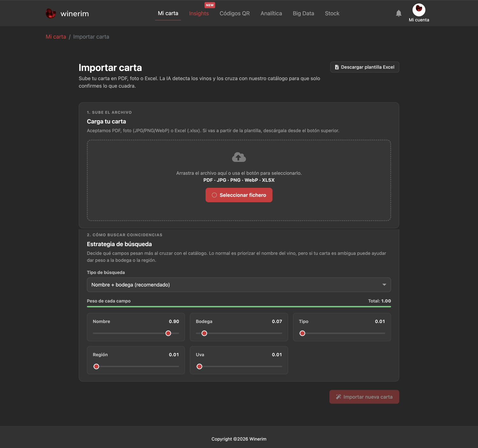Adjust the Nombre weight slider handle
Viewport: 478px width, 448px height.
(x=168, y=333)
